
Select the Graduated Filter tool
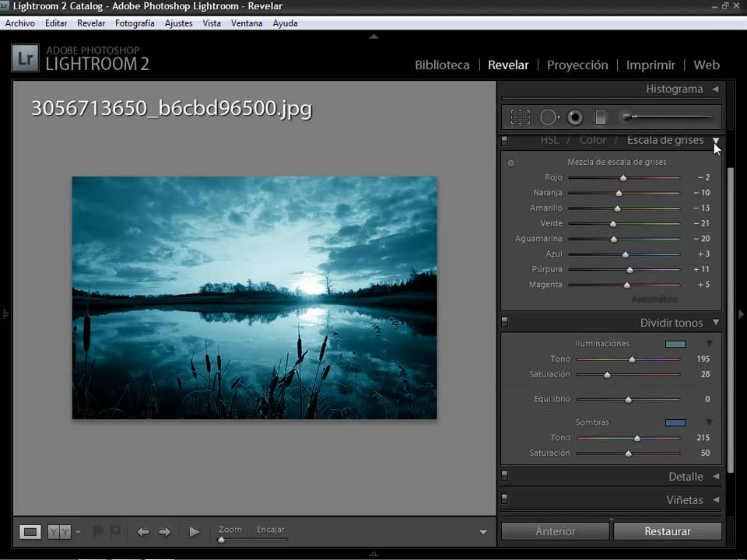click(600, 117)
